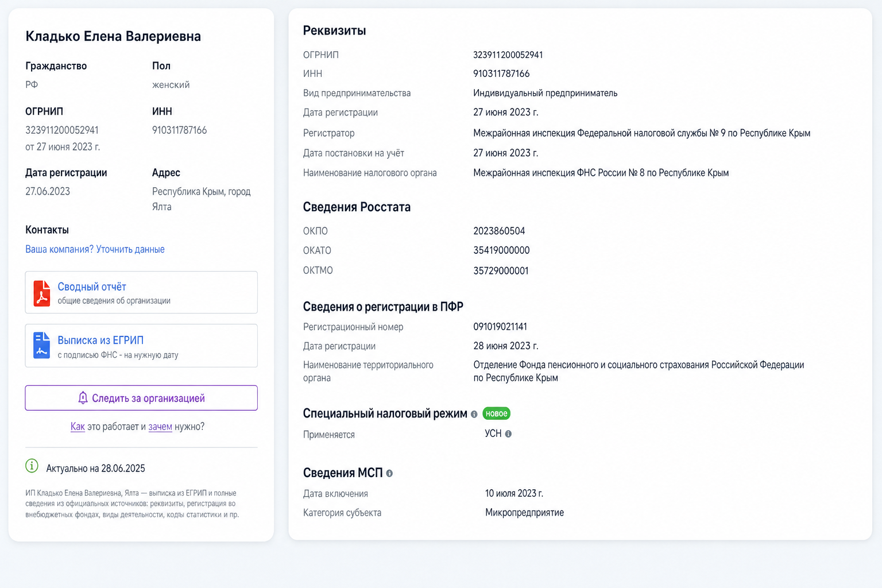
Task: Click the зачем link
Action: 160,427
